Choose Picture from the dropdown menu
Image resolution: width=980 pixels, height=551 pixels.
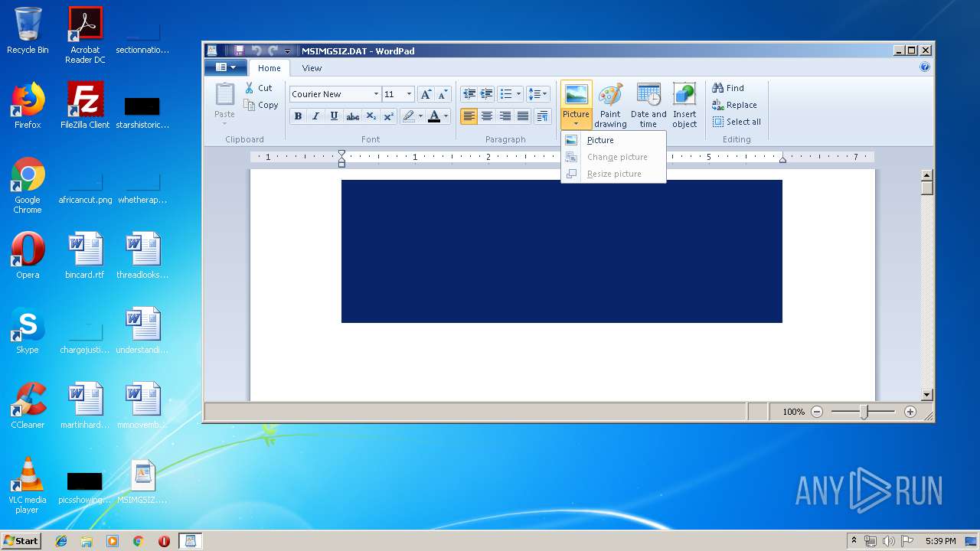click(613, 140)
